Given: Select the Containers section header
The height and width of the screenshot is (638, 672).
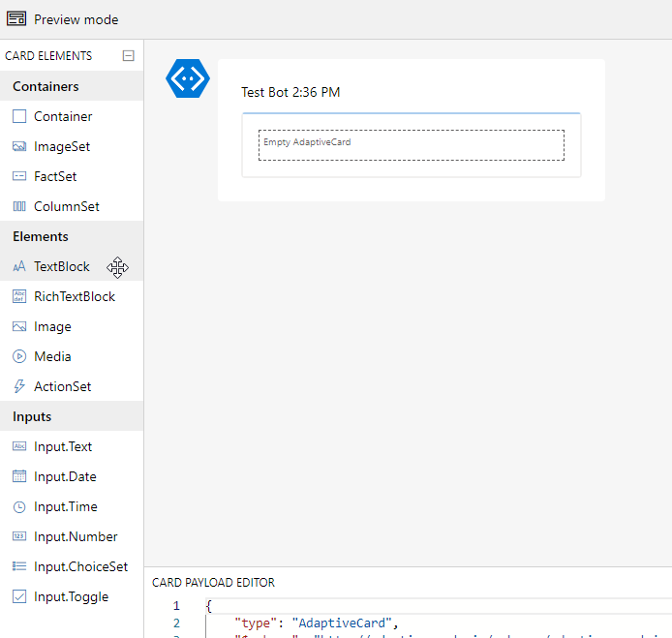Looking at the screenshot, I should coord(72,86).
